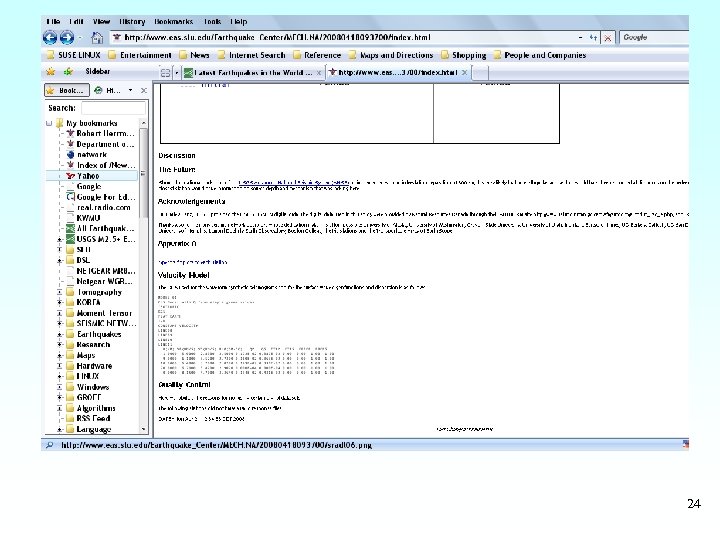Open the KWMU bookmark
The height and width of the screenshot is (540, 720).
[x=83, y=218]
